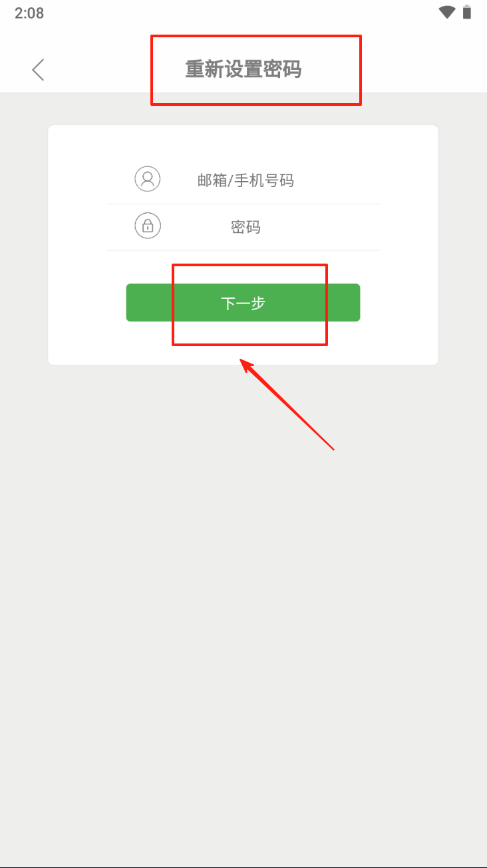The height and width of the screenshot is (868, 487).
Task: Go back using the left chevron arrow
Action: (38, 69)
